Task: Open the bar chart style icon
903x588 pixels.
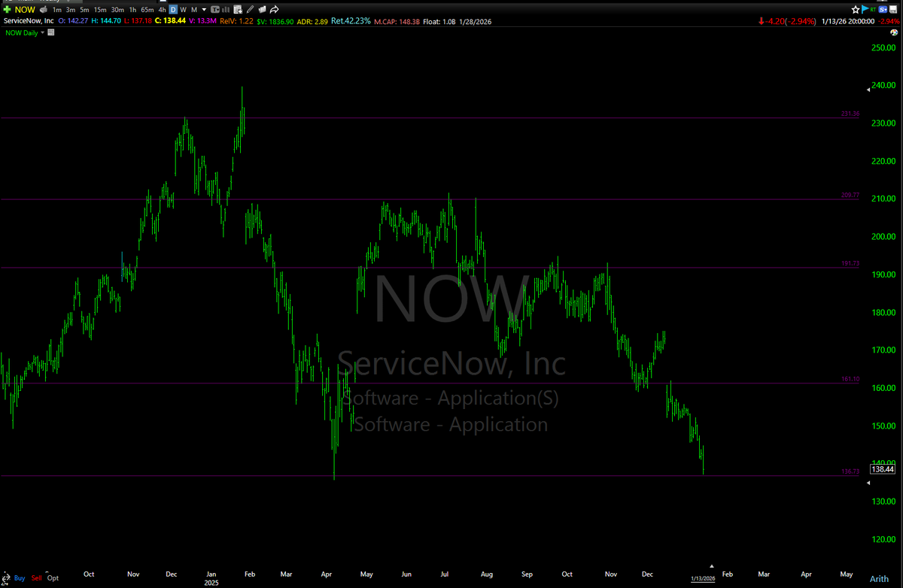Action: pos(227,10)
